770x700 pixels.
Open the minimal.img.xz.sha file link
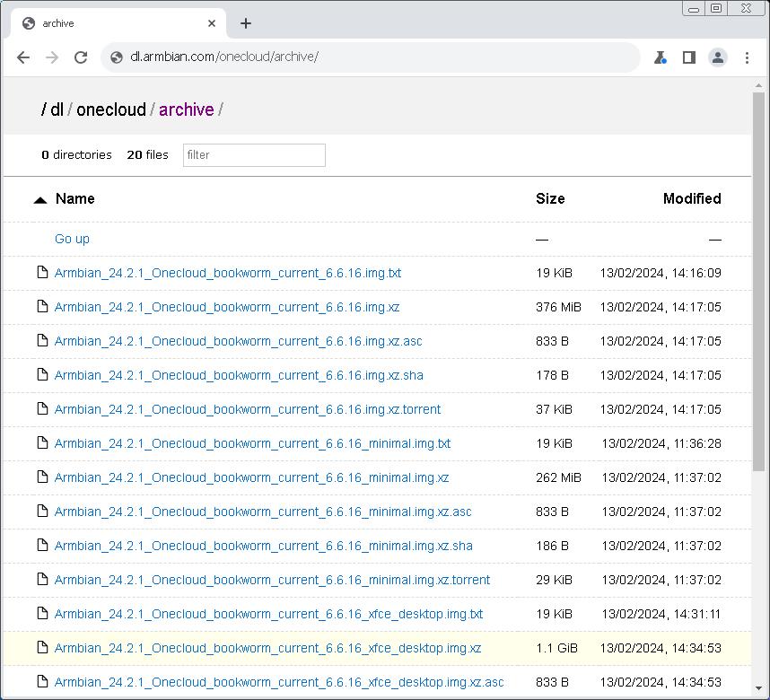click(x=263, y=546)
